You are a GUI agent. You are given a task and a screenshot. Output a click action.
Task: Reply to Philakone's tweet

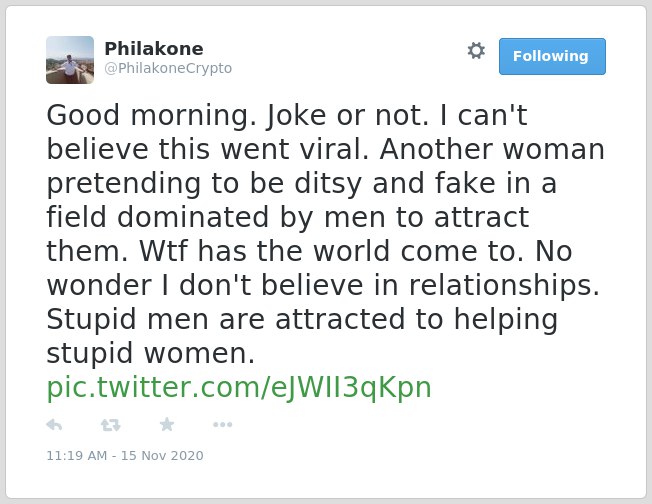click(x=54, y=425)
